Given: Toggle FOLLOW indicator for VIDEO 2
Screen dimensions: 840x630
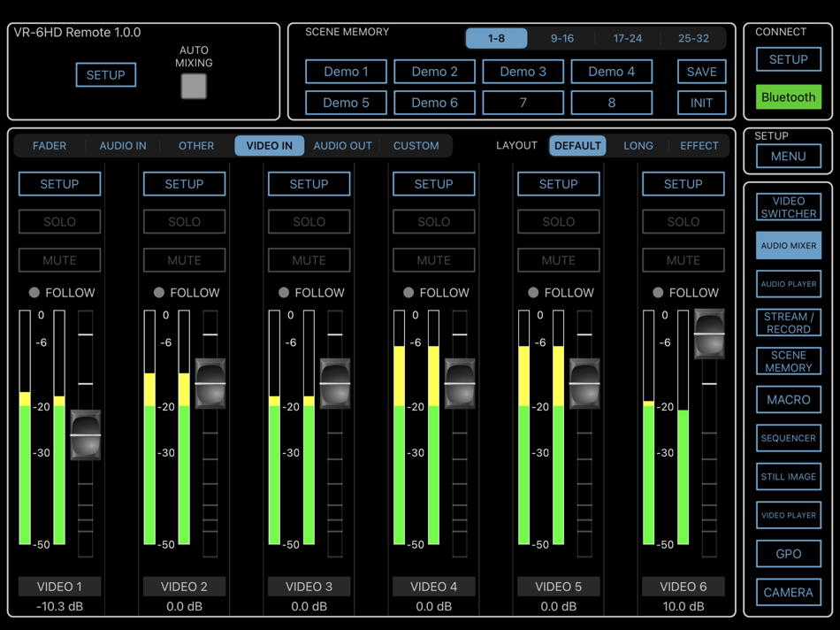Looking at the screenshot, I should [x=159, y=292].
